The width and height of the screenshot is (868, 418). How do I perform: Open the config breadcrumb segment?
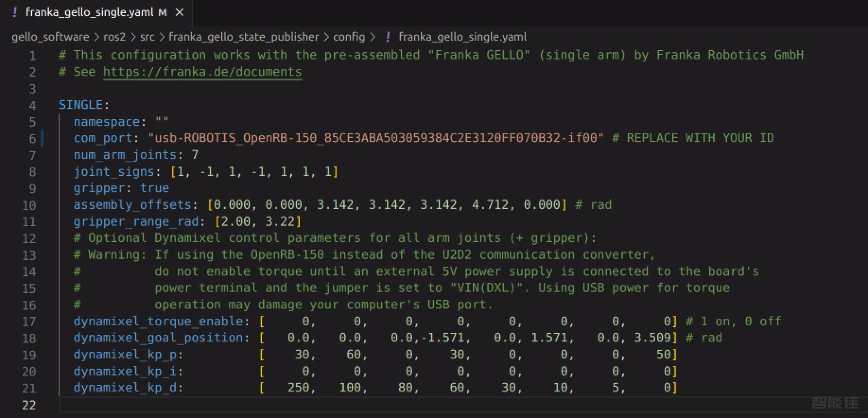(x=349, y=37)
